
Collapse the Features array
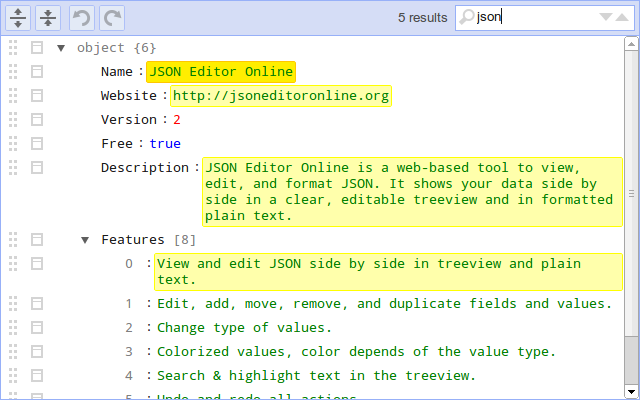pyautogui.click(x=85, y=240)
